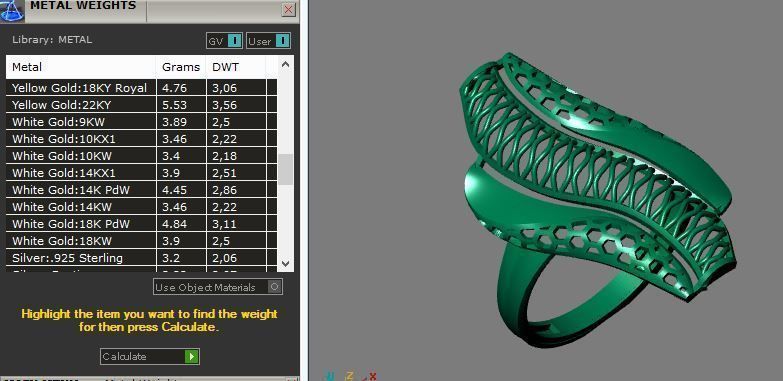Click the Library: METAL label
783x381 pixels.
click(x=52, y=40)
